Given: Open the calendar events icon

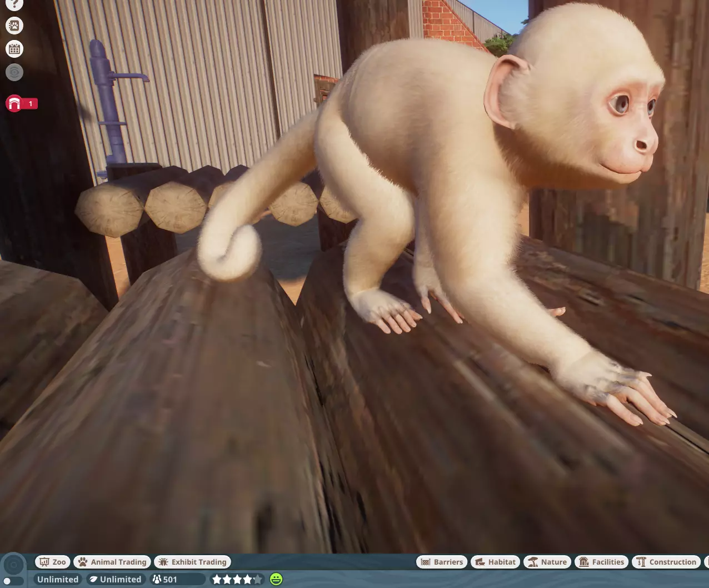Looking at the screenshot, I should (14, 49).
